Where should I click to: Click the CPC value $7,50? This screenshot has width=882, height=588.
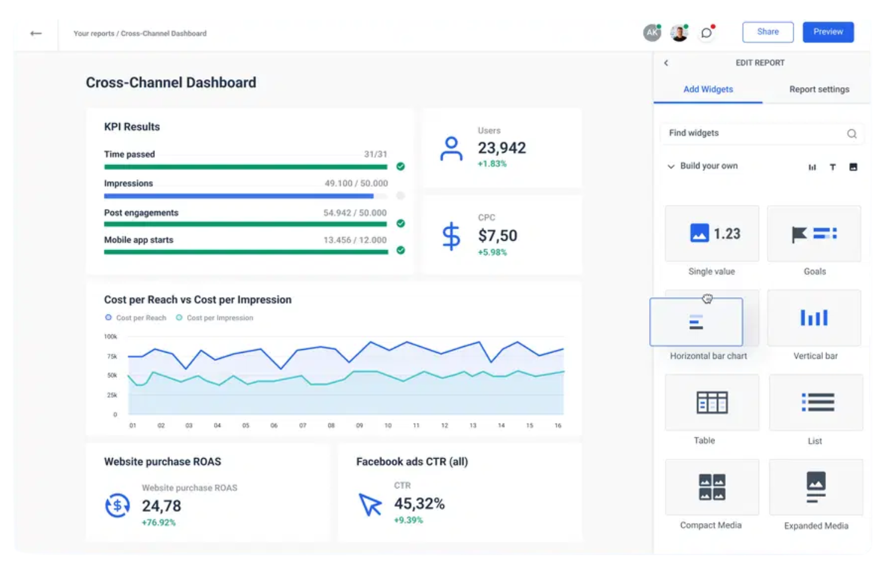tap(498, 235)
